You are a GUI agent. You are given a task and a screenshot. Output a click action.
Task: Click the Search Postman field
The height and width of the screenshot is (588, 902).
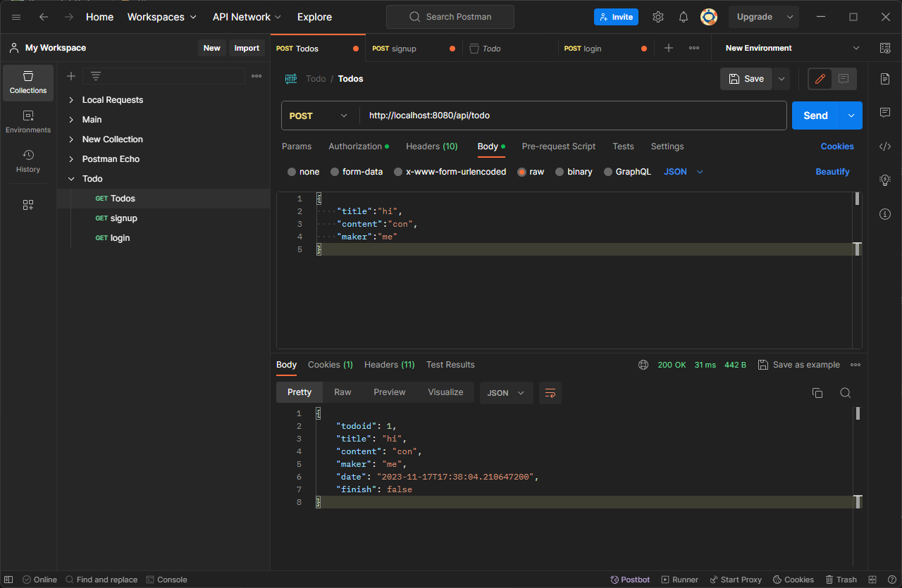(450, 17)
